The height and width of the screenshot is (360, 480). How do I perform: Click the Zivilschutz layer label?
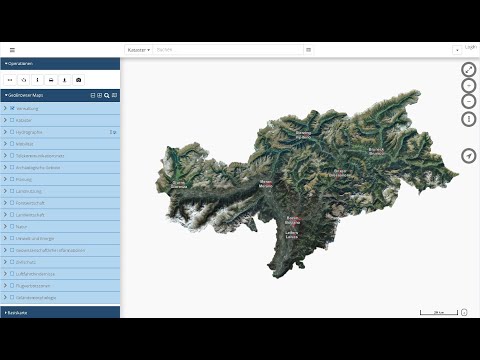click(26, 262)
